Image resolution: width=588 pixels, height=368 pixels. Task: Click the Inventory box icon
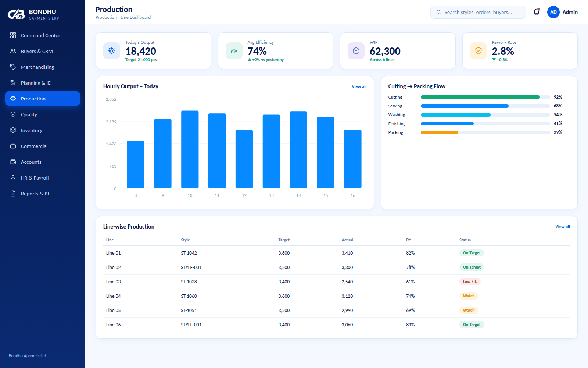click(x=13, y=130)
